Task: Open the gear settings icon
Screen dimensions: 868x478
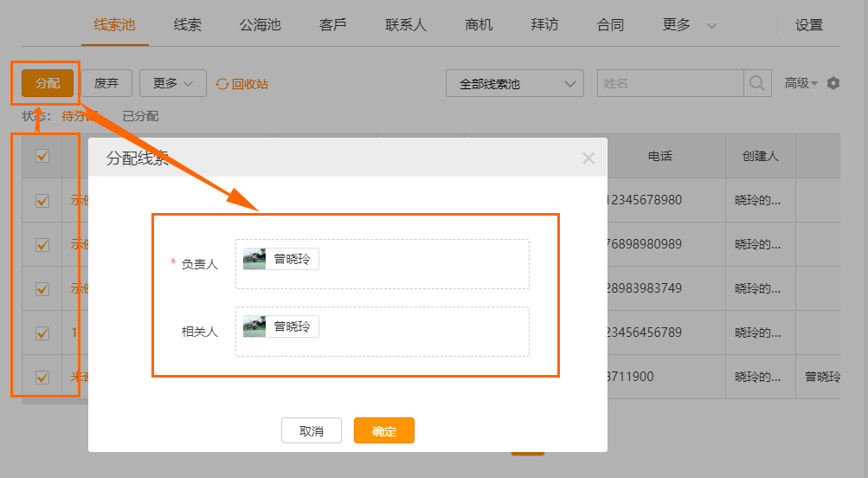Action: (x=833, y=83)
